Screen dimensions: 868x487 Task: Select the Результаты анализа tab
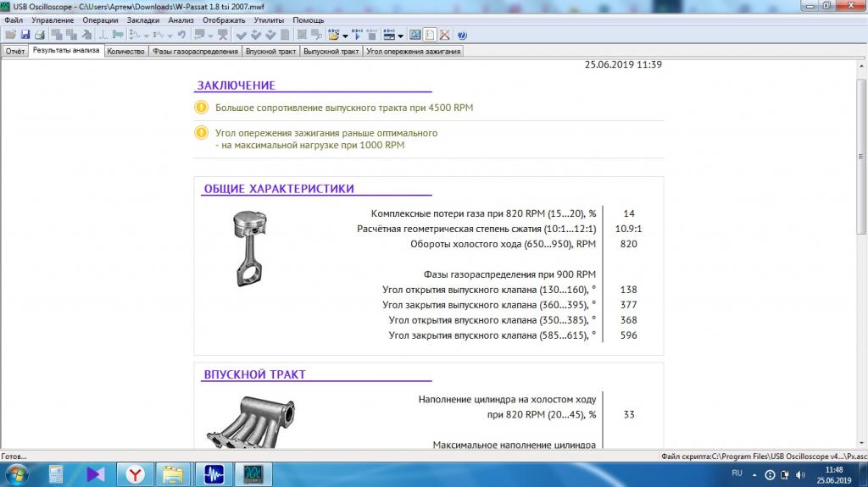click(x=66, y=50)
